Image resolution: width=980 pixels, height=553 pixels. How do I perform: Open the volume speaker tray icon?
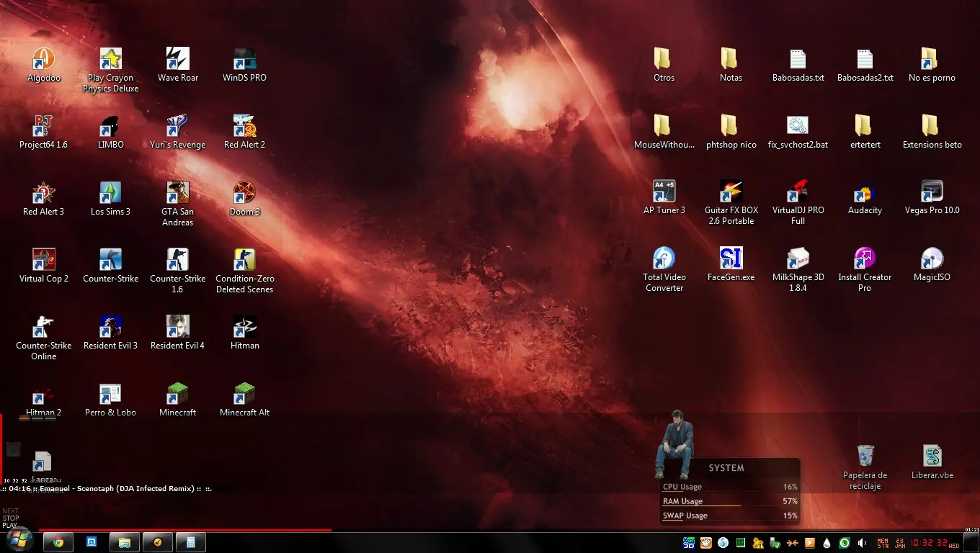862,543
